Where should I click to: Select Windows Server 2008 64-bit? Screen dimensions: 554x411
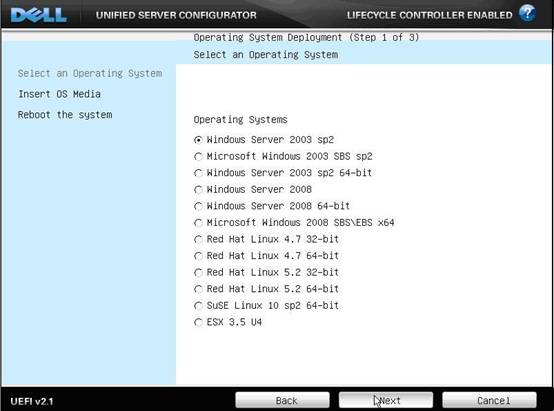pos(198,206)
